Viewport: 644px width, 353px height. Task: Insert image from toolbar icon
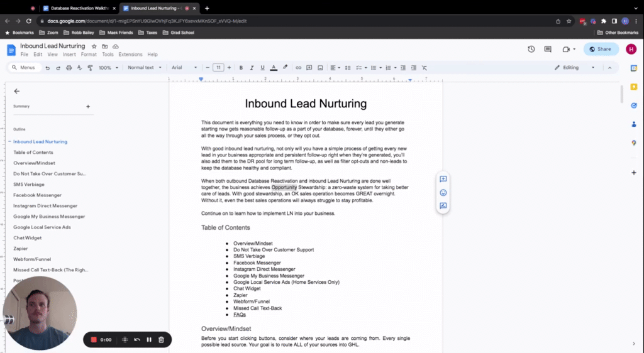tap(320, 68)
